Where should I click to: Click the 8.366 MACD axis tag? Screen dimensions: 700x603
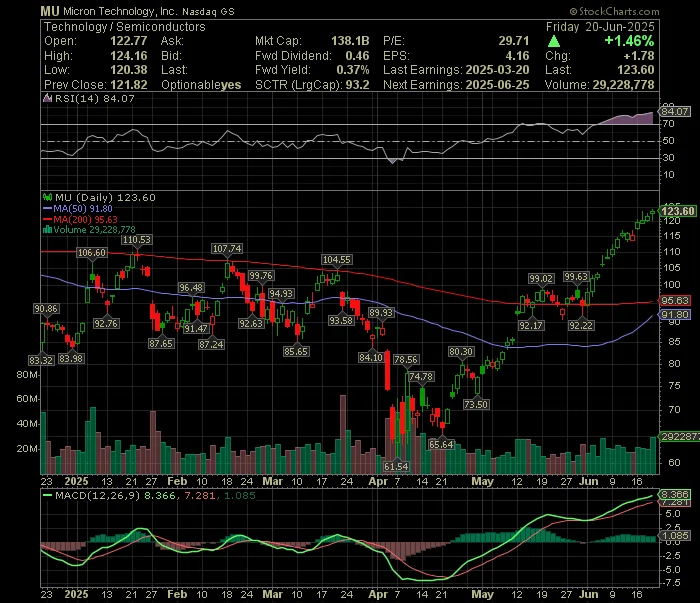point(675,495)
